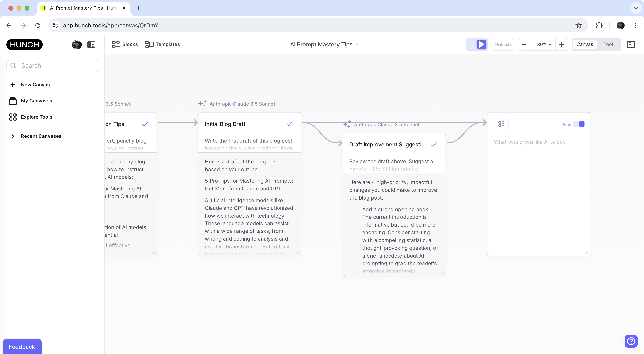This screenshot has width=644, height=354.
Task: Uncheck the Initial Blog Draft checkmark
Action: [x=289, y=124]
